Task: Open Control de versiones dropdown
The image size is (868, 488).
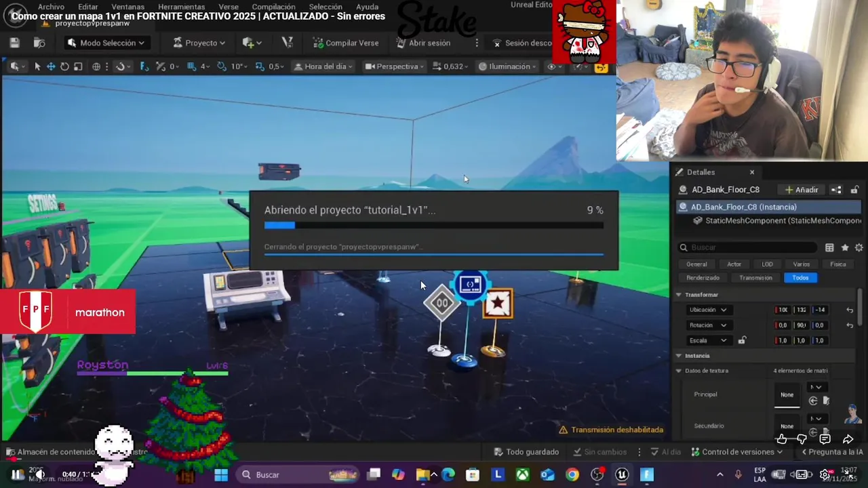Action: tap(736, 452)
